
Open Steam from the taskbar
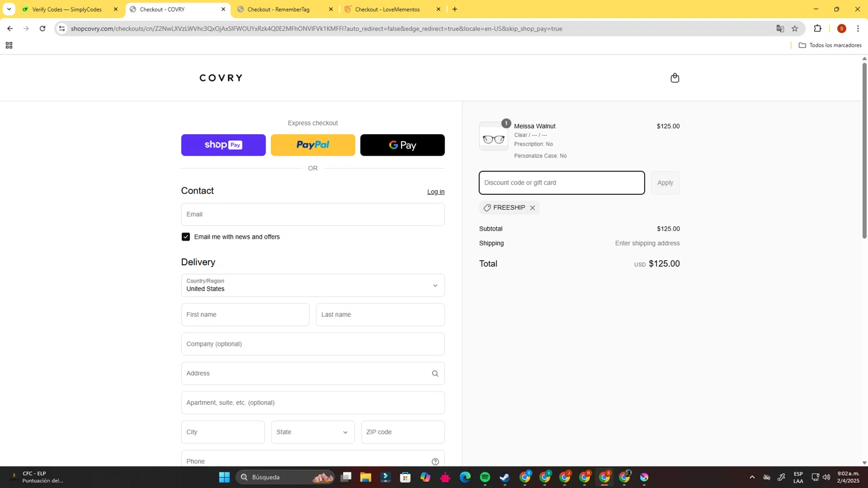point(505,477)
